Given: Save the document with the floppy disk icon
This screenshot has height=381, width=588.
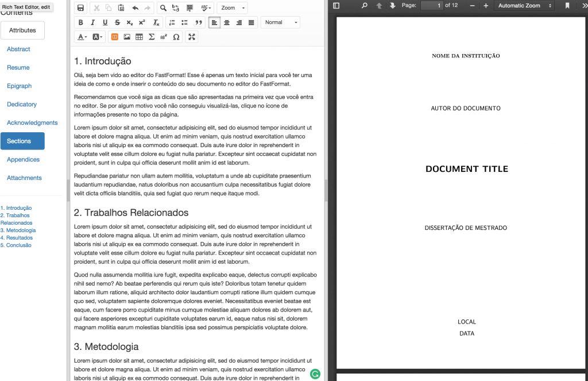Looking at the screenshot, I should [81, 7].
